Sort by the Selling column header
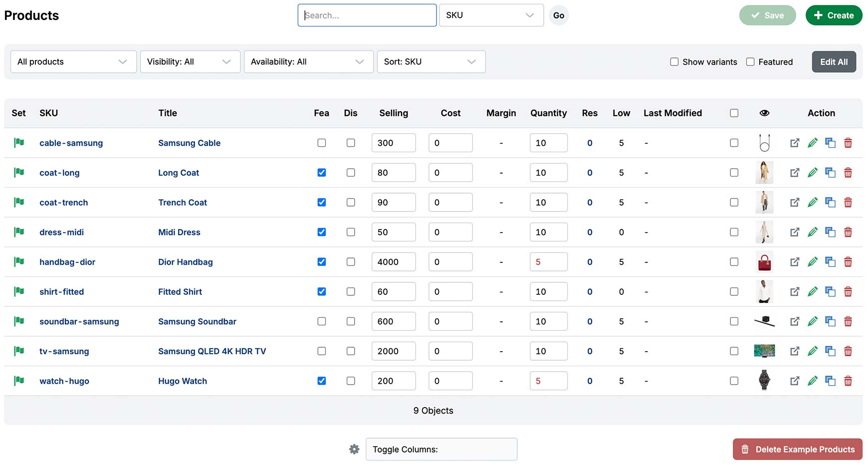Viewport: 868px width, 465px height. point(393,113)
